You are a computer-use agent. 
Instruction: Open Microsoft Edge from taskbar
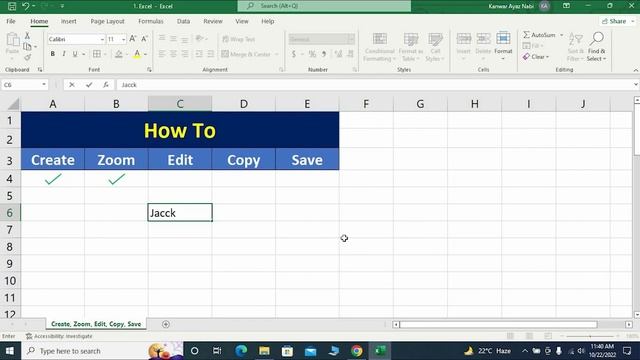point(241,351)
